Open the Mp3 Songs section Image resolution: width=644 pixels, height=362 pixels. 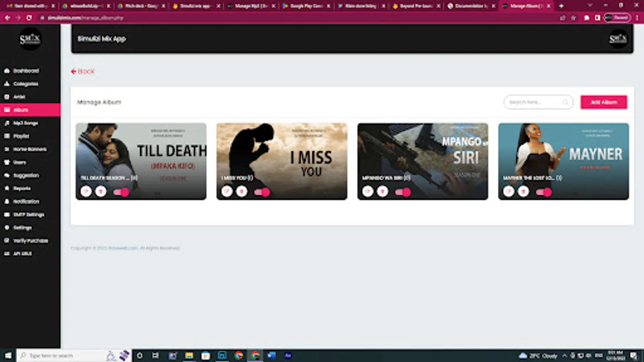point(22,123)
